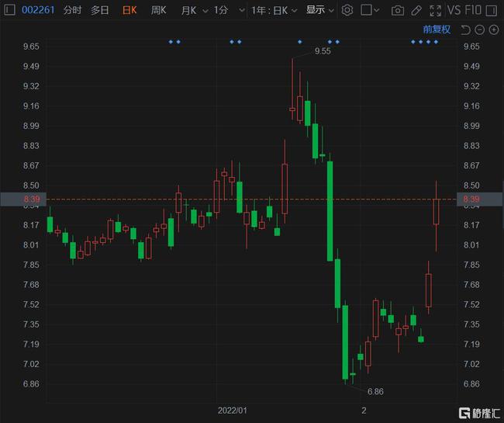Zoom out chart with minus icon
This screenshot has height=423, width=504.
[479, 30]
